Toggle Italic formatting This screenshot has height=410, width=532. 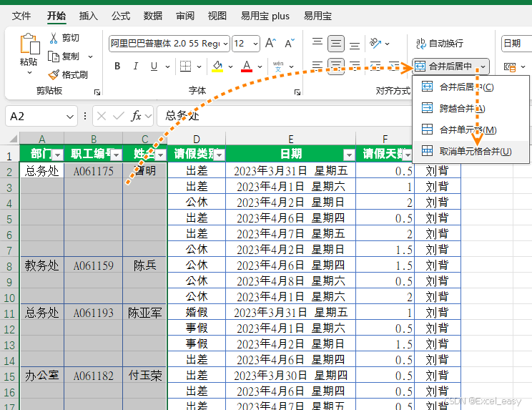pyautogui.click(x=136, y=66)
